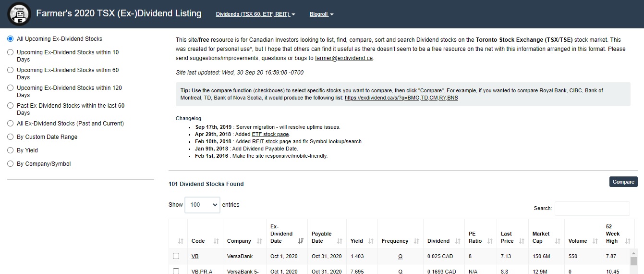Open the Blogroll dropdown menu
Viewport: 644px width, 274px height.
pos(321,14)
